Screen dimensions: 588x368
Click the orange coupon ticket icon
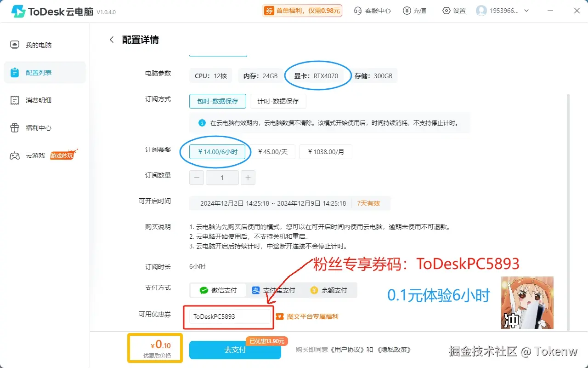pos(280,316)
